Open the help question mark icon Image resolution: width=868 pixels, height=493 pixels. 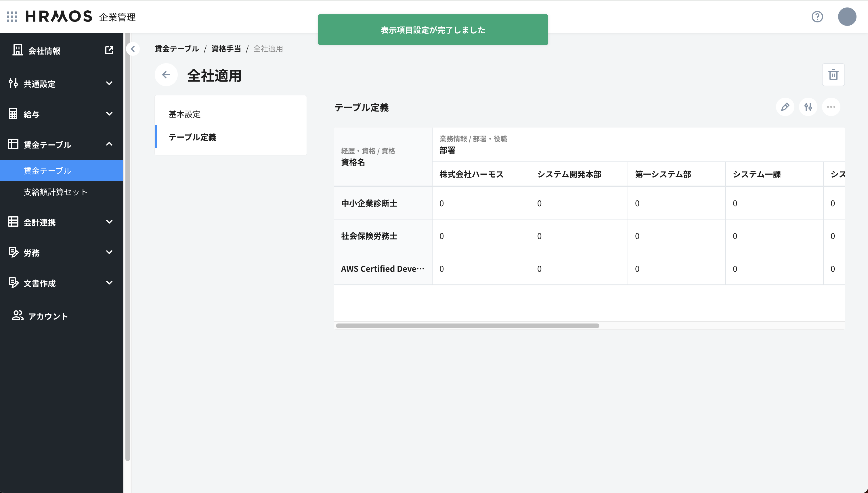point(817,17)
